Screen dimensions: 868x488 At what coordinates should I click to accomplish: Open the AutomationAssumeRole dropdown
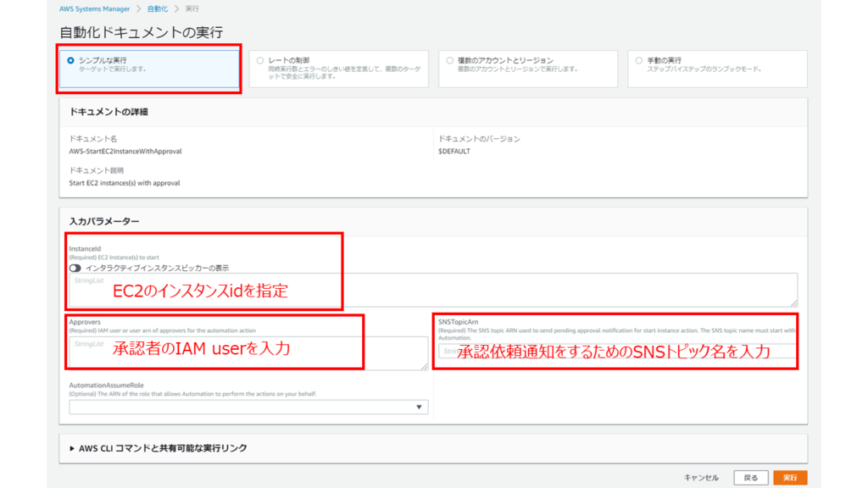[x=248, y=407]
